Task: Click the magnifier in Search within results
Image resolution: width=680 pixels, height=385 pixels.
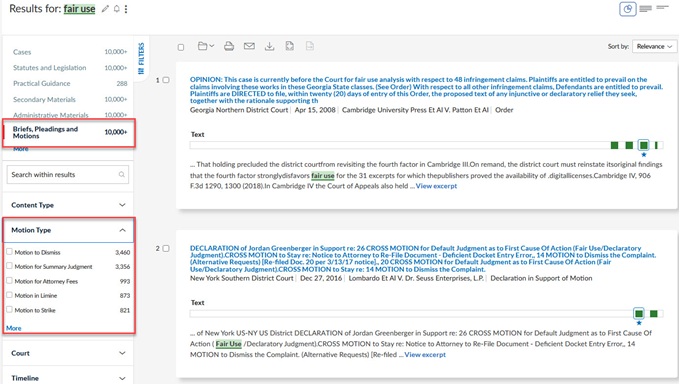Action: (121, 174)
